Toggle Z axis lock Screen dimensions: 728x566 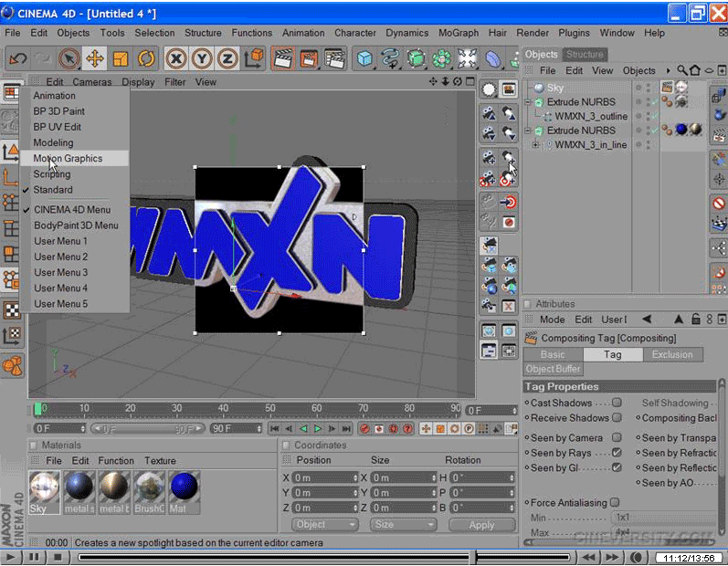point(227,59)
